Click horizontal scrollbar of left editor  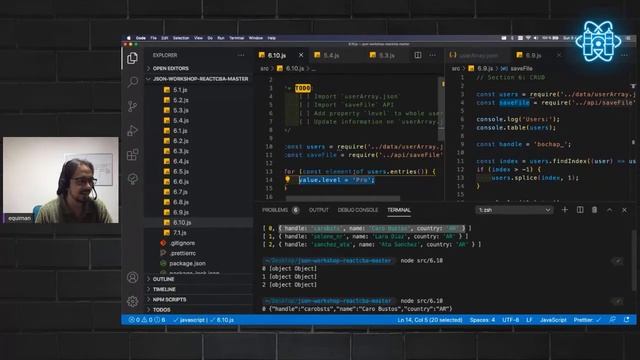(343, 198)
